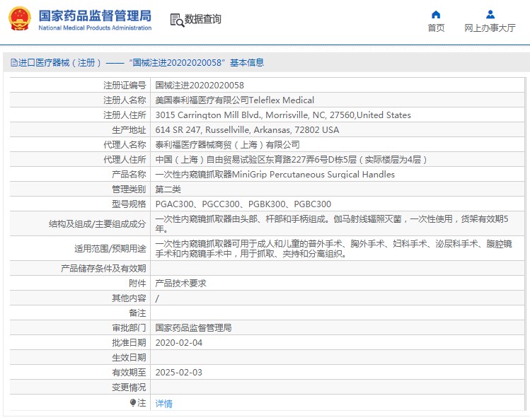530x420 pixels.
Task: Click the 审批部门 label
Action: [x=129, y=328]
